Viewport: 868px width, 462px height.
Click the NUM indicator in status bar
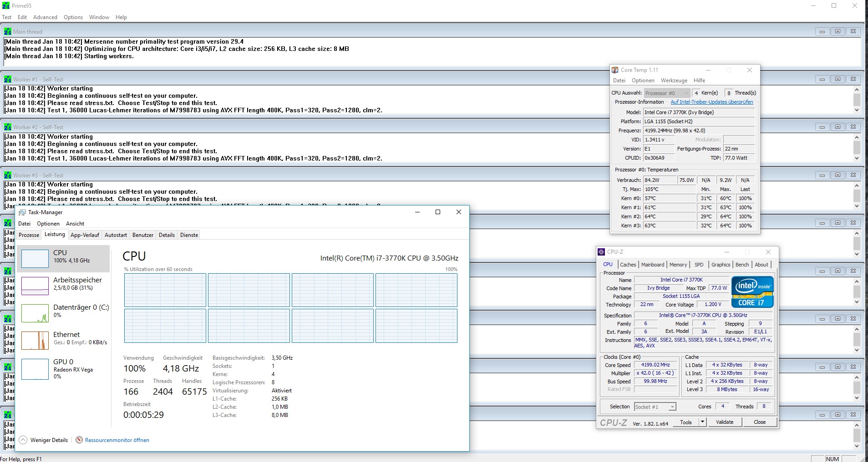point(832,459)
